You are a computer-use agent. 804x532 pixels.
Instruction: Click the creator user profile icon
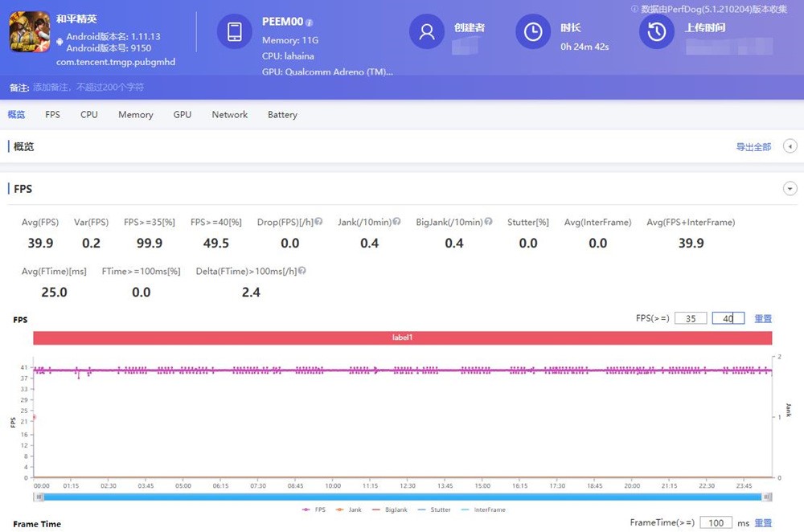(427, 32)
